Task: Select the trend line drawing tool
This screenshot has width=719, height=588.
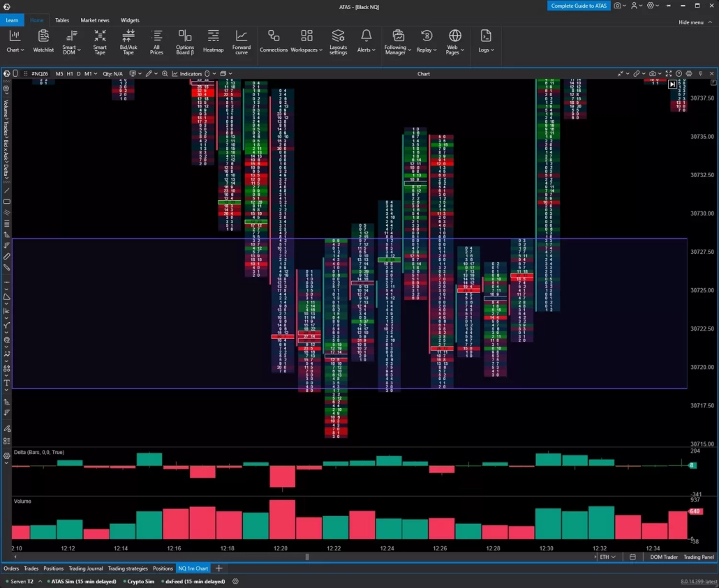Action: tap(6, 190)
